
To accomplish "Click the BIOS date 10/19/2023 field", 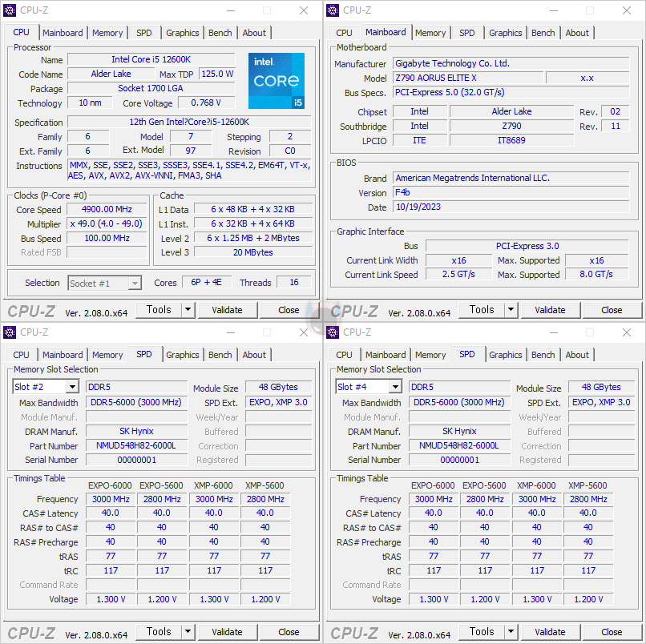I will [x=511, y=207].
